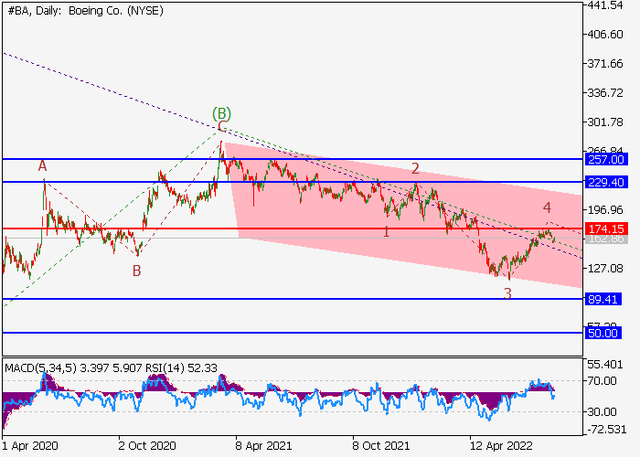640x457 pixels.
Task: Click the 257.00 price level label
Action: [607, 160]
